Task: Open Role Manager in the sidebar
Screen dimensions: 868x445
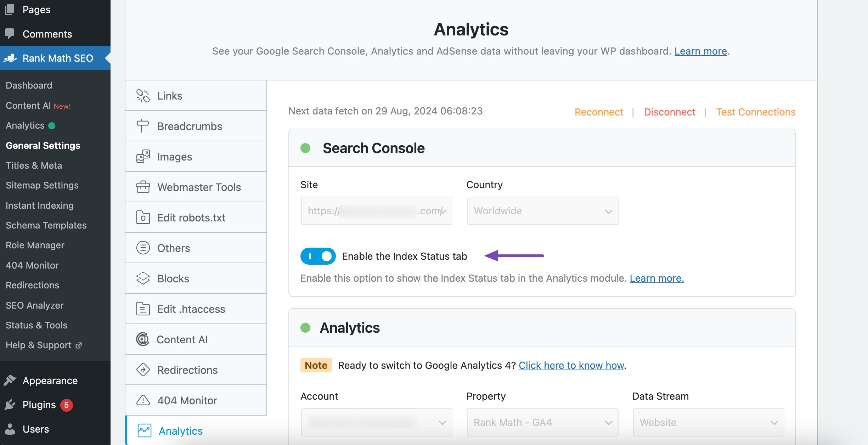Action: pyautogui.click(x=35, y=245)
